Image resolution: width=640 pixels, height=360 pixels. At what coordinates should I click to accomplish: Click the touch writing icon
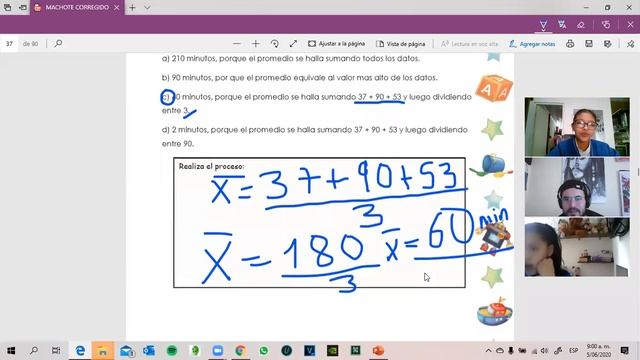(606, 25)
